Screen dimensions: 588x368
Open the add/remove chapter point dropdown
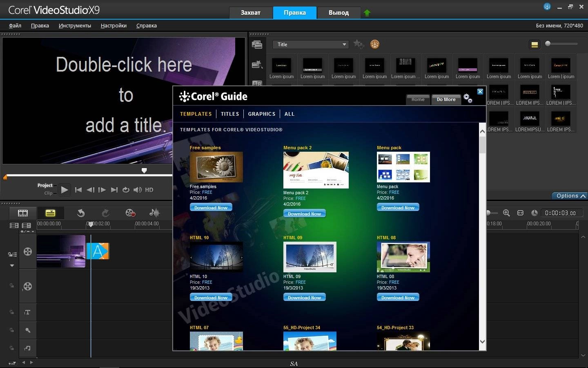pyautogui.click(x=27, y=232)
